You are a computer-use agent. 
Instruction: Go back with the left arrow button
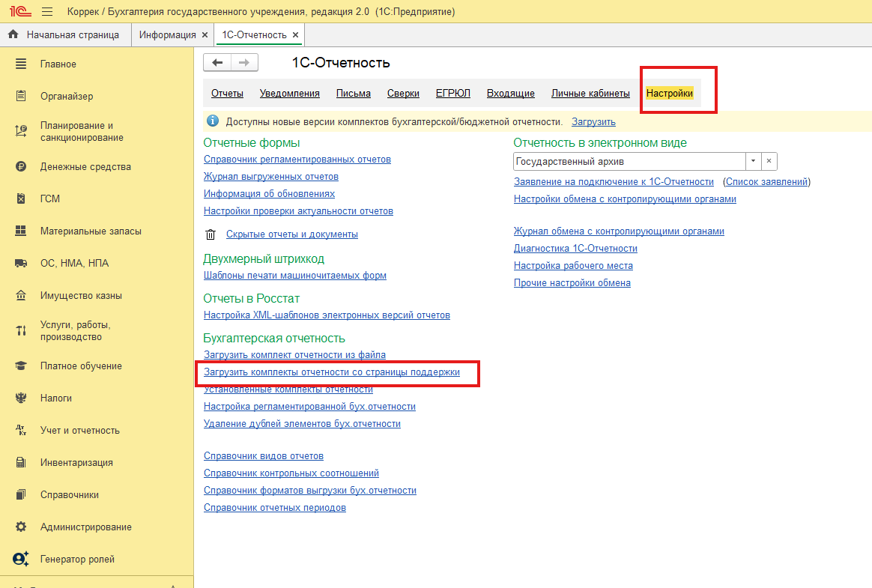pos(217,62)
